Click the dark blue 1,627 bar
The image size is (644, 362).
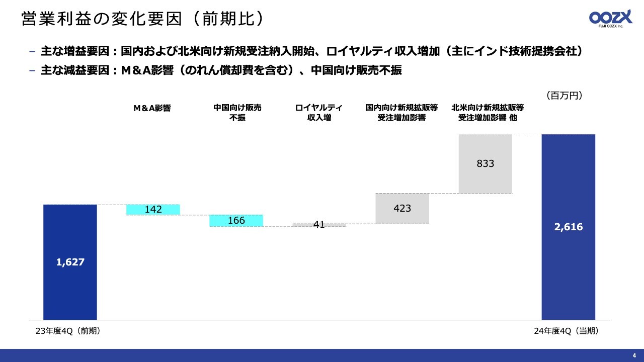[x=70, y=262]
